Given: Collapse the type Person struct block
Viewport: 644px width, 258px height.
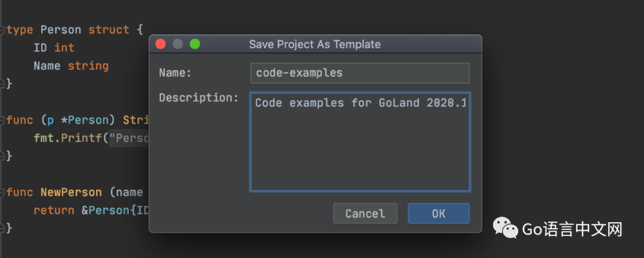Looking at the screenshot, I should (x=2, y=30).
